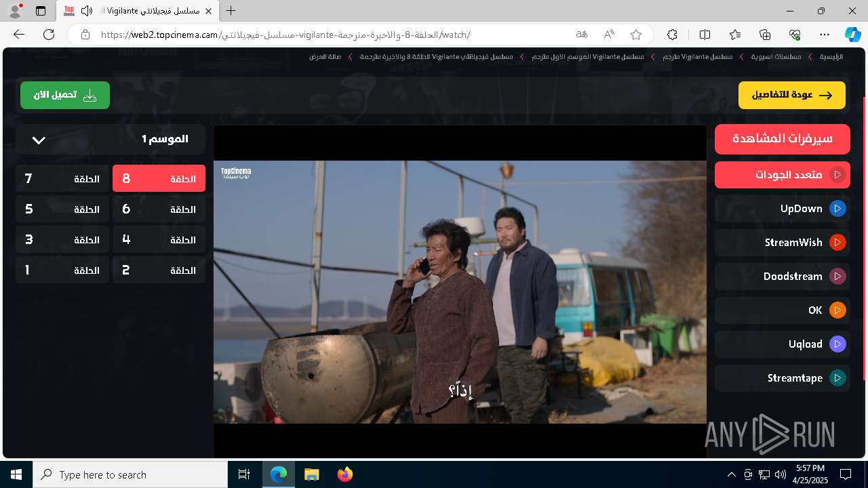Viewport: 868px width, 488px height.
Task: Click the Windows search box
Action: tap(130, 474)
